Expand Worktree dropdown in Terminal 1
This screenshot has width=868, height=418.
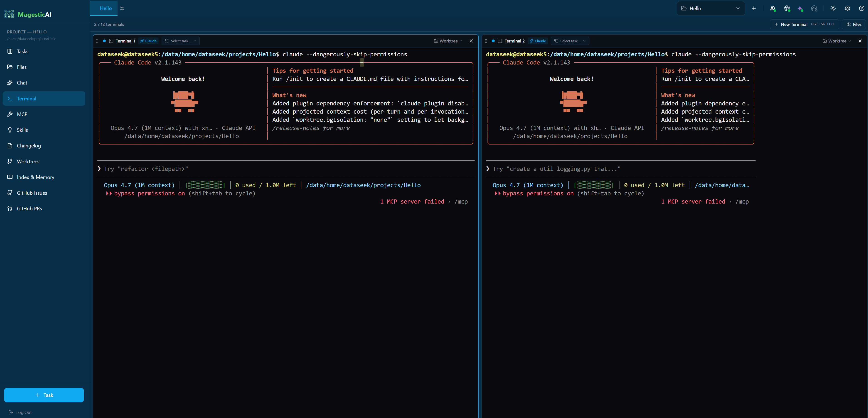[x=448, y=41]
